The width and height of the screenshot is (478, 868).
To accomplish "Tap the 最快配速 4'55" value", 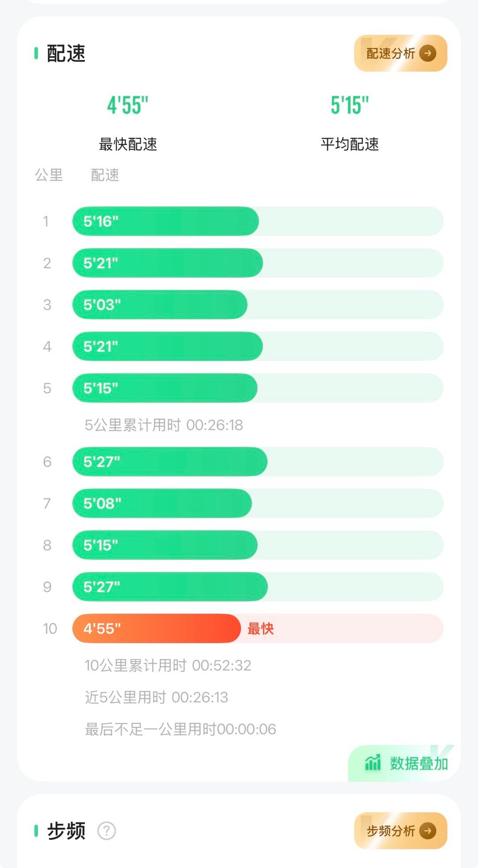I will (x=127, y=105).
